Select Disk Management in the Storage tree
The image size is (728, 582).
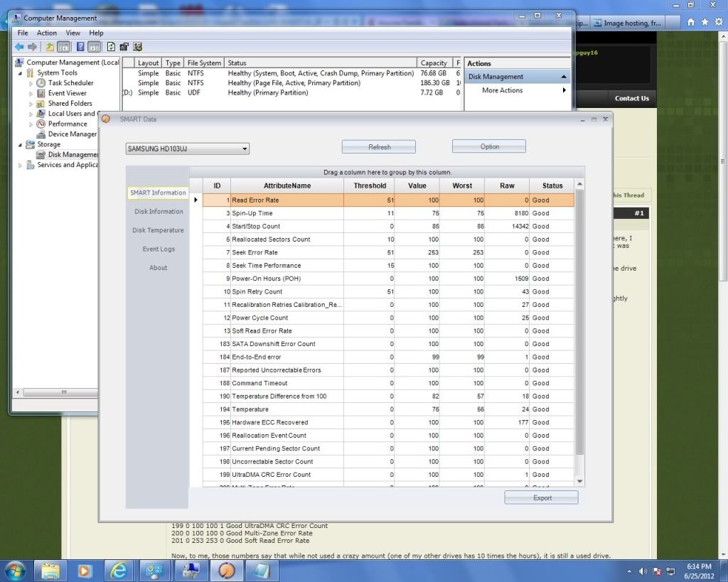(73, 154)
